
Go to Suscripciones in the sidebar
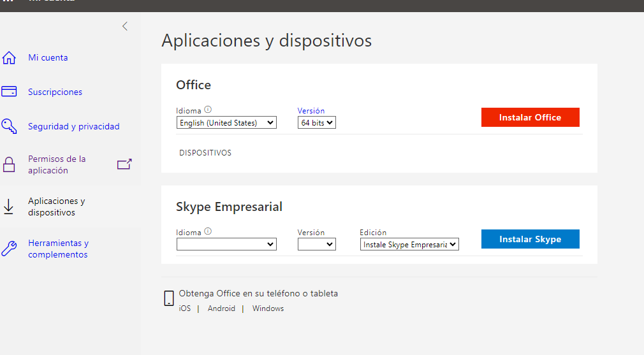coord(55,92)
